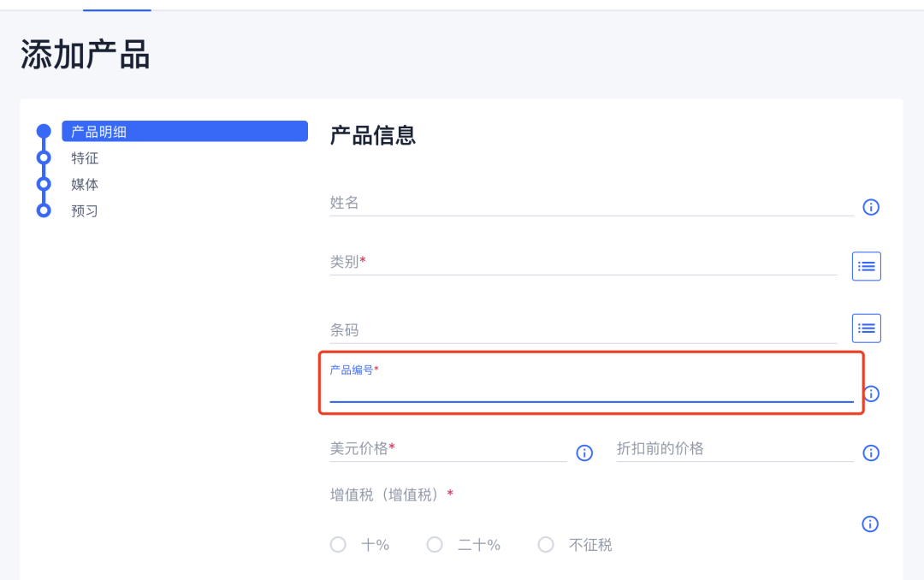Open the list selector icon beside 类别

[x=866, y=266]
